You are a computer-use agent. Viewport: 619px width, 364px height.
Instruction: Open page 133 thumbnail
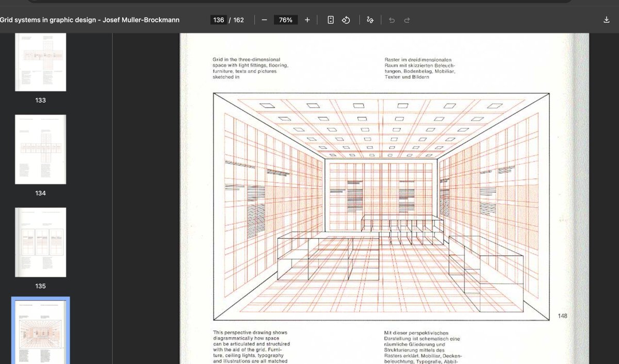pyautogui.click(x=41, y=62)
